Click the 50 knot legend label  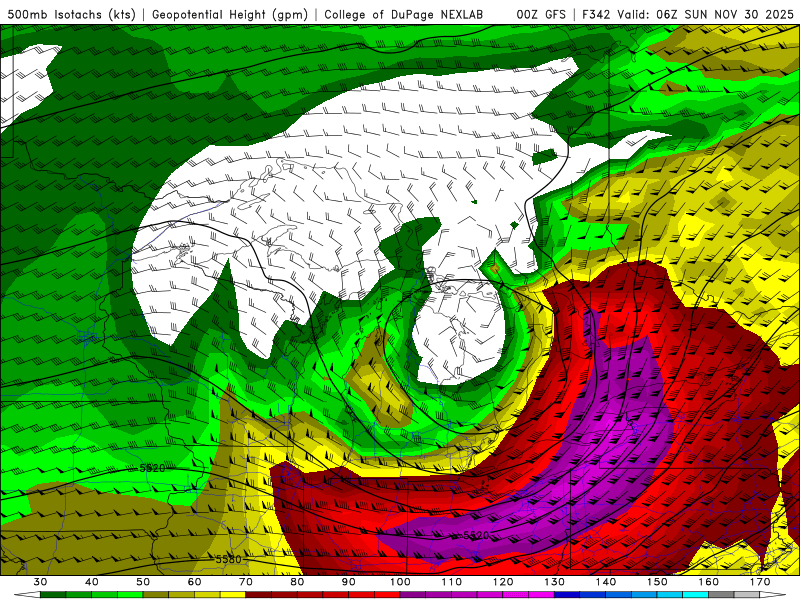point(143,582)
